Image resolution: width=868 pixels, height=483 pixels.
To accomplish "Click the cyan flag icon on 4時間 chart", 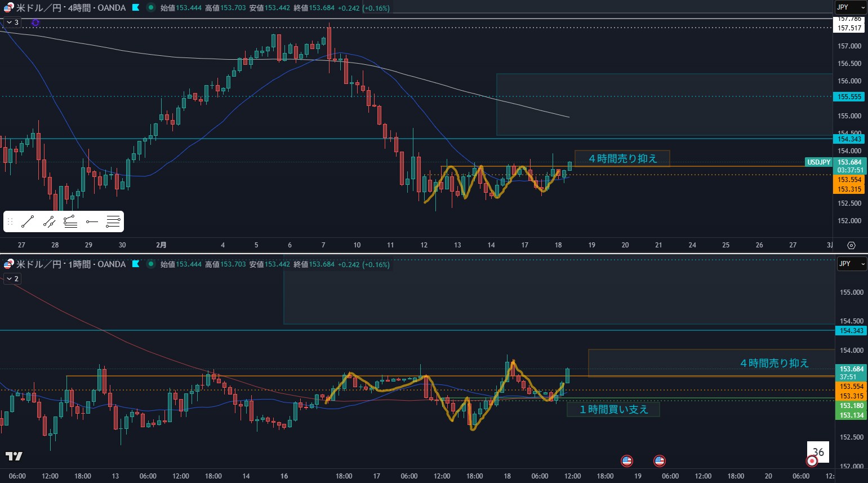I will click(136, 8).
